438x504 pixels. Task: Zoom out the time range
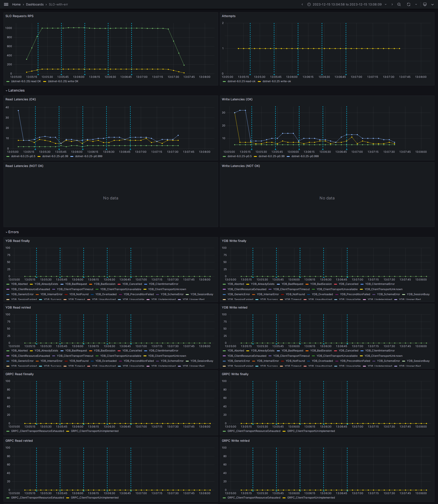399,4
